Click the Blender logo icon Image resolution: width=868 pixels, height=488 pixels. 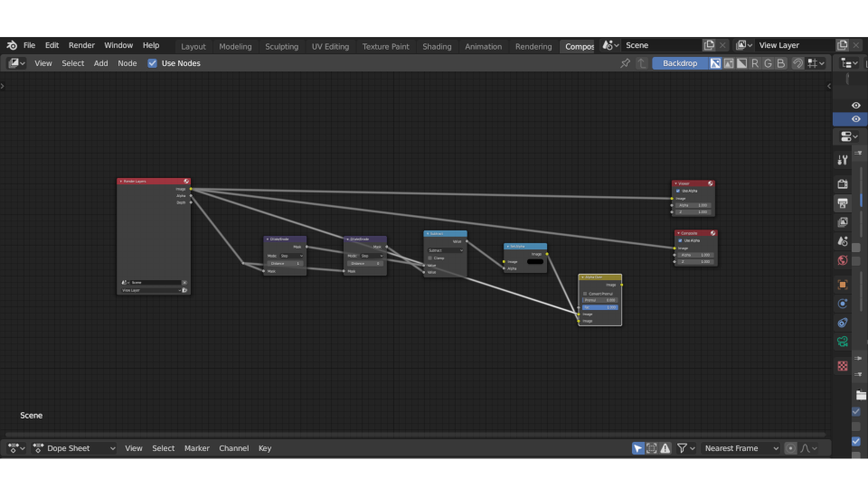(x=12, y=45)
